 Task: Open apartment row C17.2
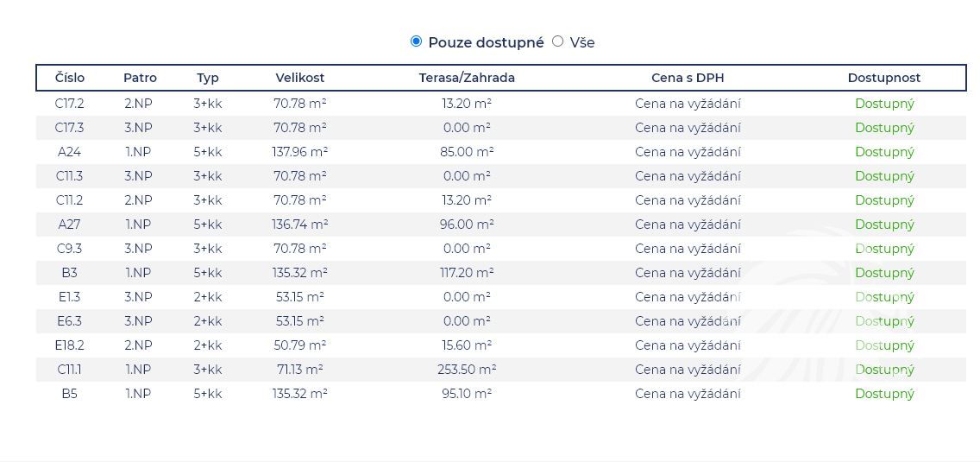click(70, 104)
